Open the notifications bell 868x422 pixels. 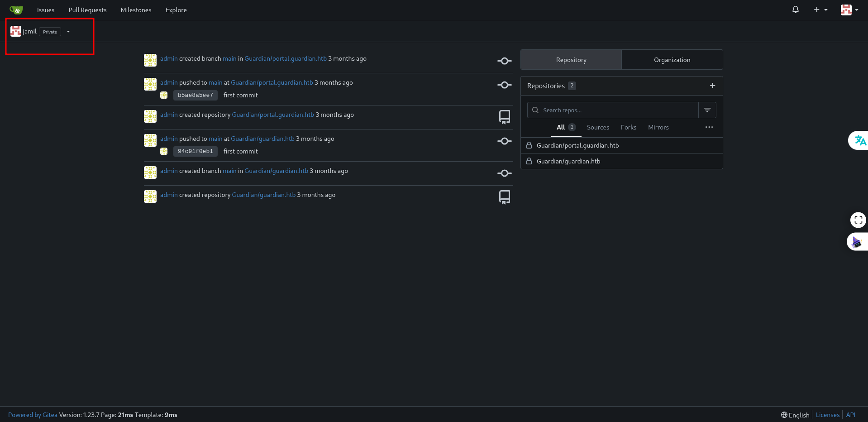pos(795,10)
